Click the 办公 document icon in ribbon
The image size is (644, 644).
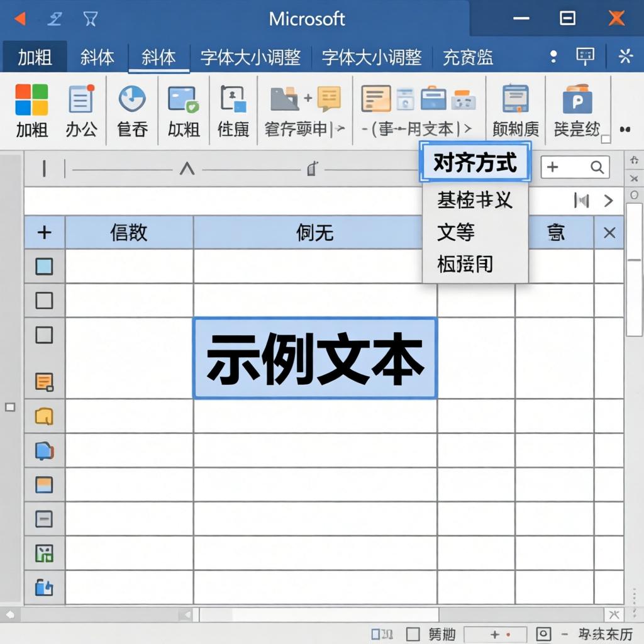81,100
